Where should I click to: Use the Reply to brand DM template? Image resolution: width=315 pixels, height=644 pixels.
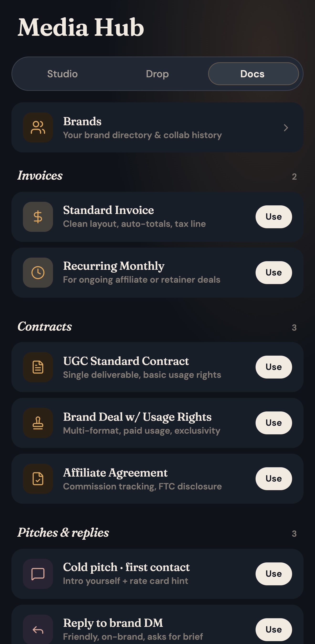pyautogui.click(x=274, y=629)
